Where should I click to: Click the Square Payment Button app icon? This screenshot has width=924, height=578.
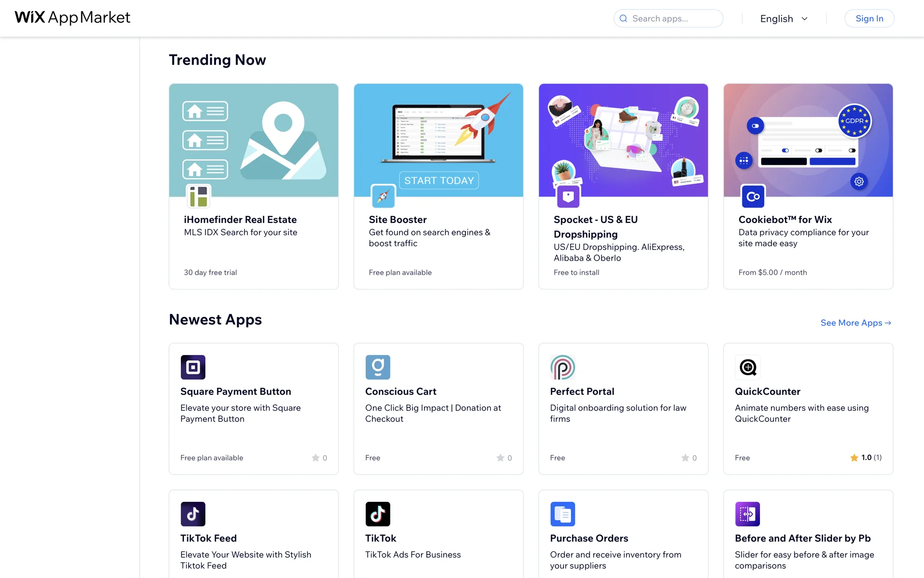(x=192, y=367)
